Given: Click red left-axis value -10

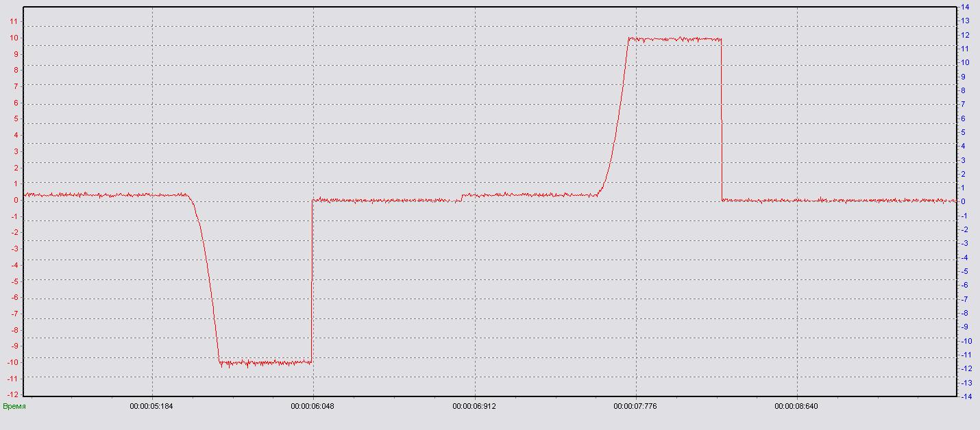Looking at the screenshot, I should point(12,362).
